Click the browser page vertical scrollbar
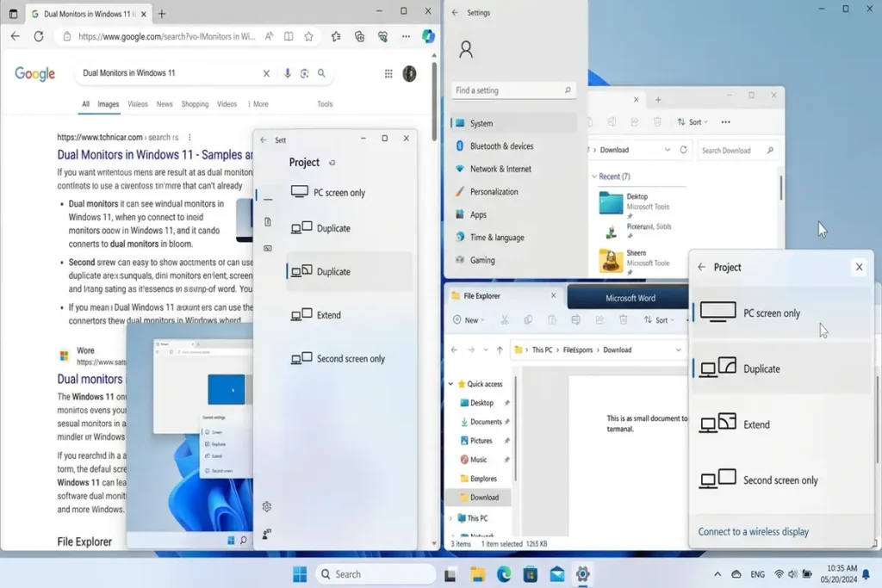The width and height of the screenshot is (882, 588). click(x=434, y=102)
